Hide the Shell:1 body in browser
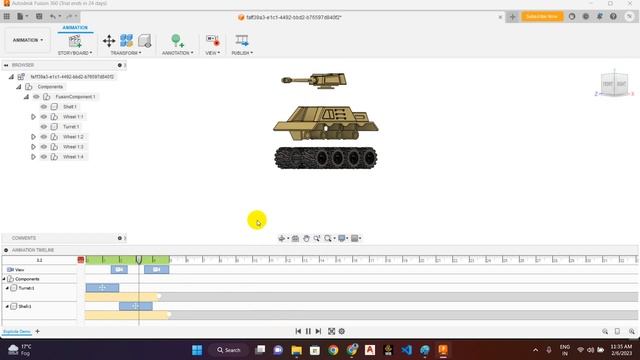The image size is (640, 360). [x=44, y=107]
